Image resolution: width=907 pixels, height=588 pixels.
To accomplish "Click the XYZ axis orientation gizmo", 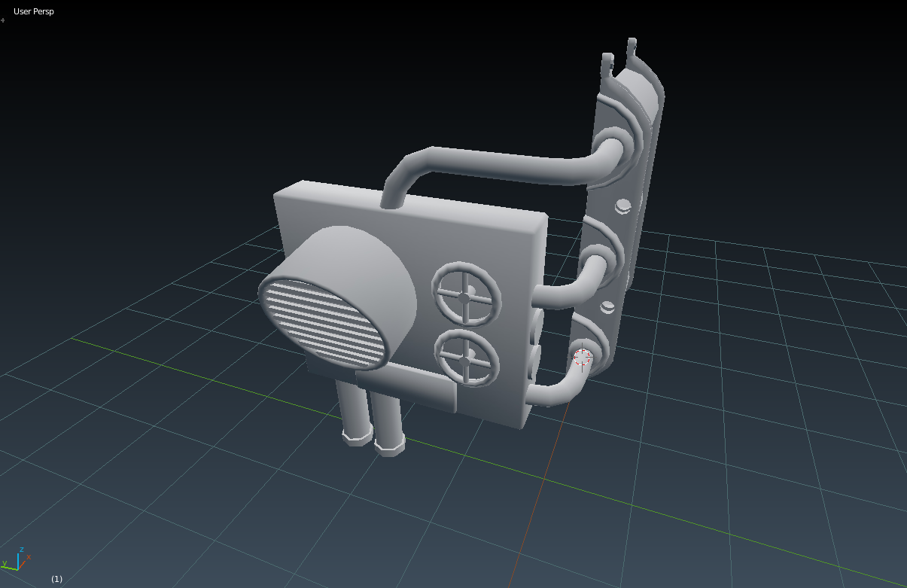I will point(17,559).
